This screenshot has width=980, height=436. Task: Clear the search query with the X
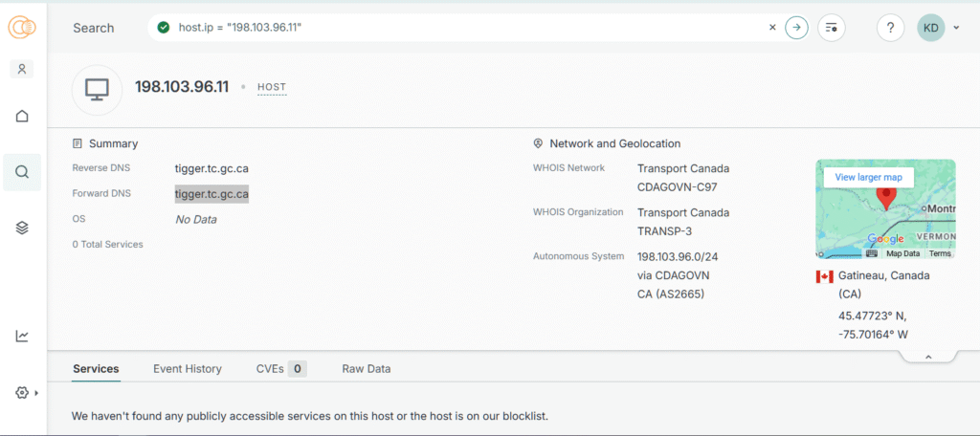pos(772,28)
